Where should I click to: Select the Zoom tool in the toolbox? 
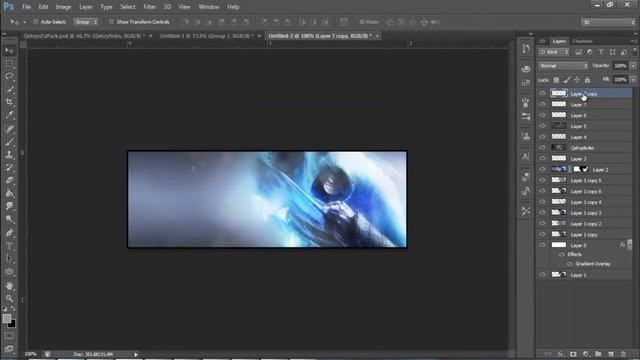9,298
